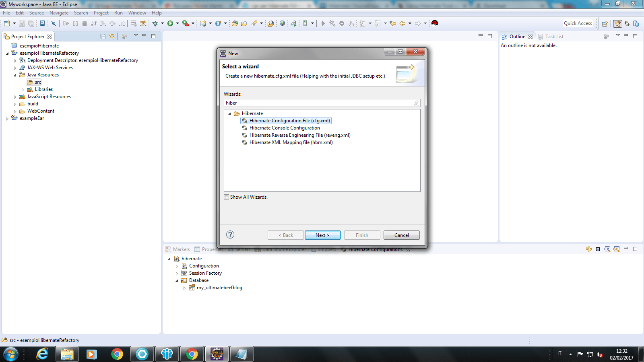644x362 pixels.
Task: Toggle the Java EE perspective button
Action: (x=618, y=23)
